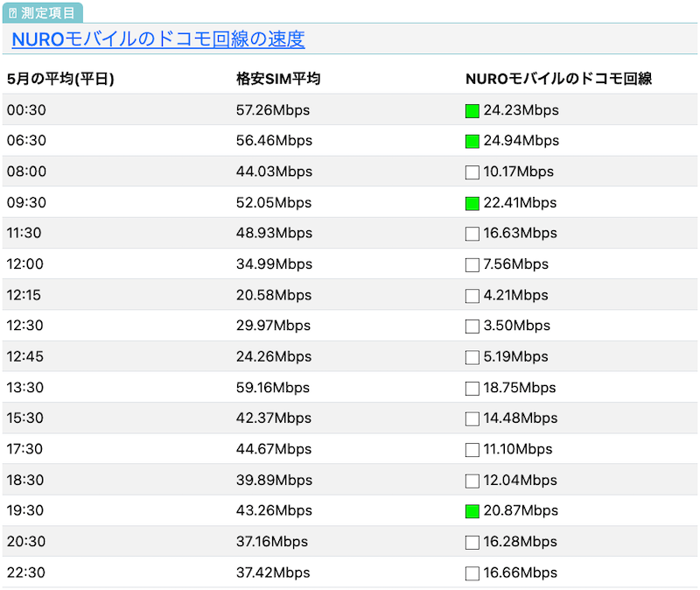Click the 44.67Mbps average value

(x=274, y=449)
